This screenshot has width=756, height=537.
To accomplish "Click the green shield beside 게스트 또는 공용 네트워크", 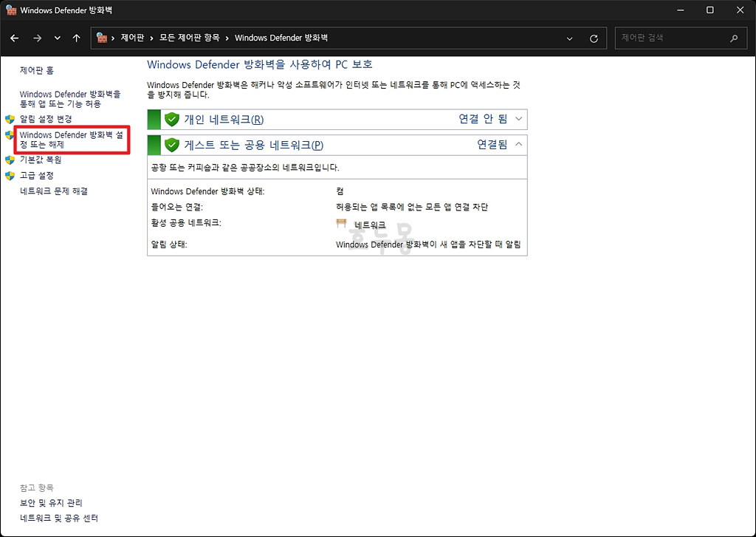I will (x=171, y=145).
